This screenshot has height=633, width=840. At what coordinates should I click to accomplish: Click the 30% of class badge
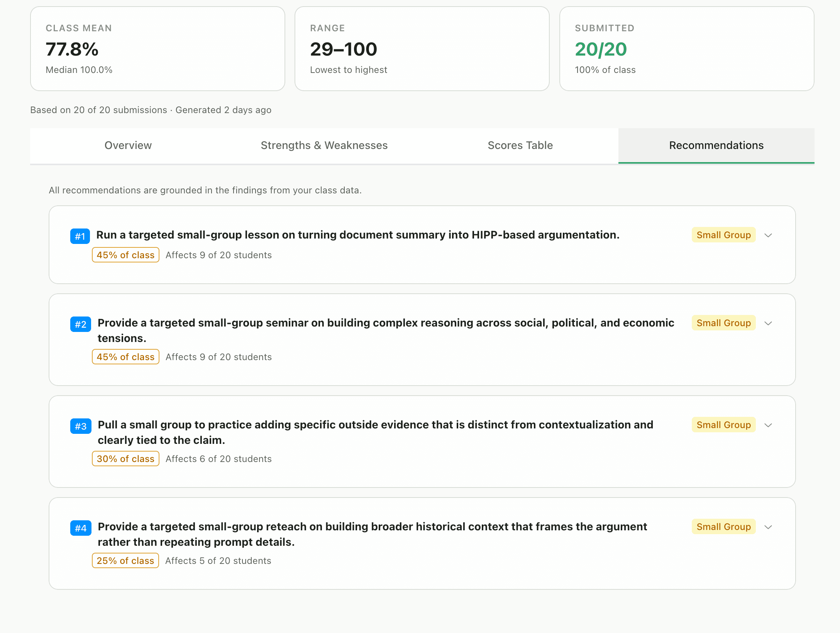(x=125, y=459)
